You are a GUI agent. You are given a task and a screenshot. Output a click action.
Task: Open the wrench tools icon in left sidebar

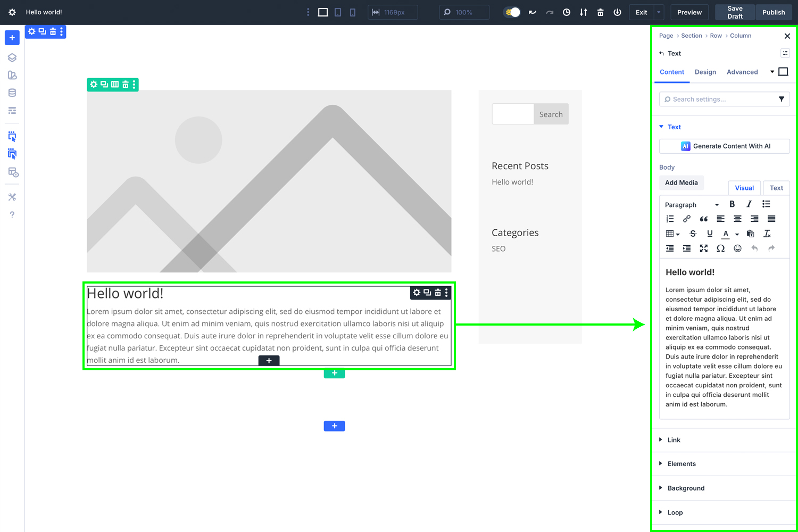click(12, 196)
